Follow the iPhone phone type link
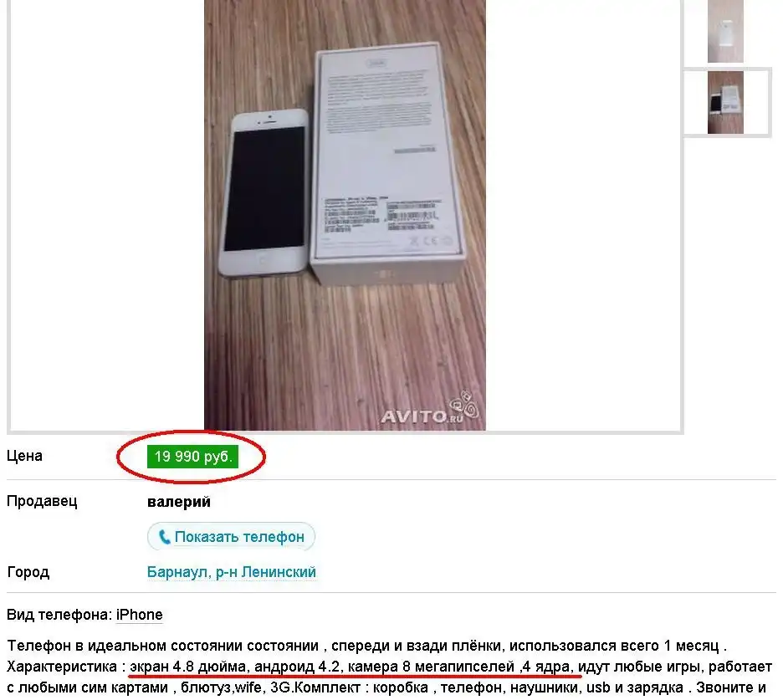The height and width of the screenshot is (700, 783). (x=140, y=615)
